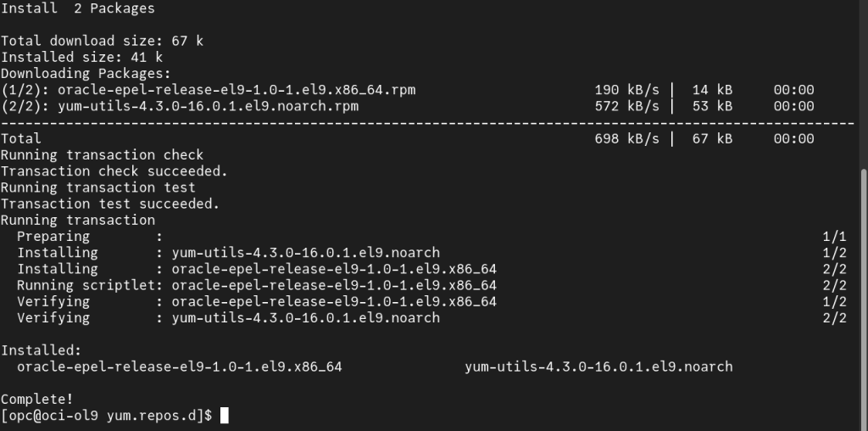This screenshot has width=868, height=431.
Task: Click the 'Preparing' step label
Action: coord(53,236)
